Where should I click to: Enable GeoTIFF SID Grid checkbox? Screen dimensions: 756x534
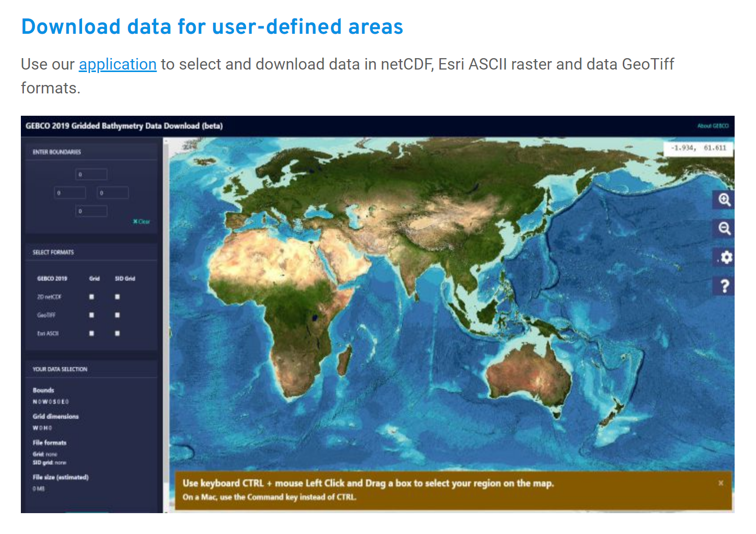coord(117,315)
